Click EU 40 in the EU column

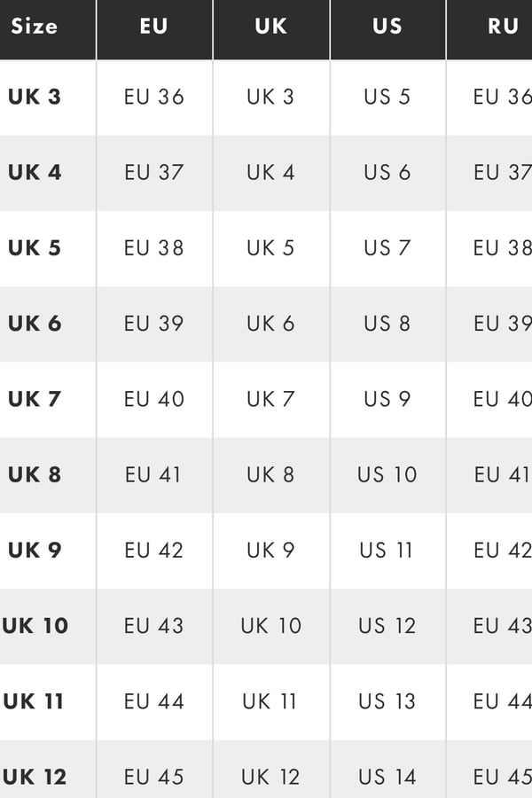pos(154,399)
